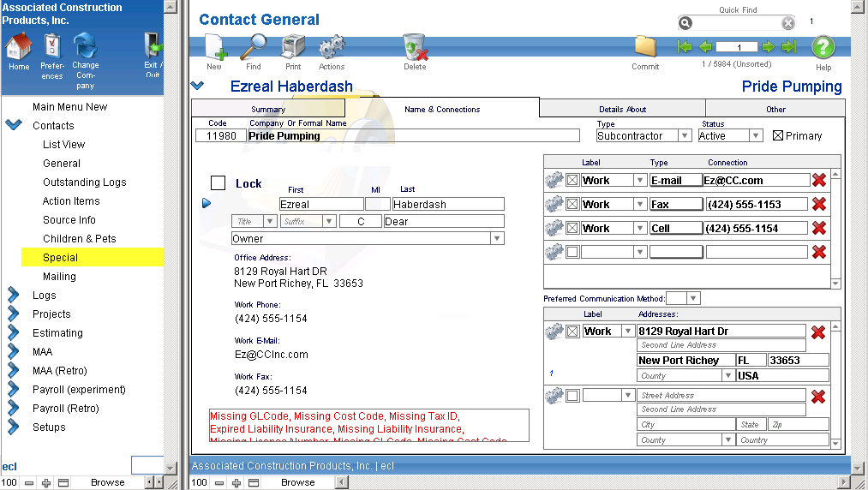Open the Find magnifier tool
The width and height of the screenshot is (868, 490).
click(254, 48)
